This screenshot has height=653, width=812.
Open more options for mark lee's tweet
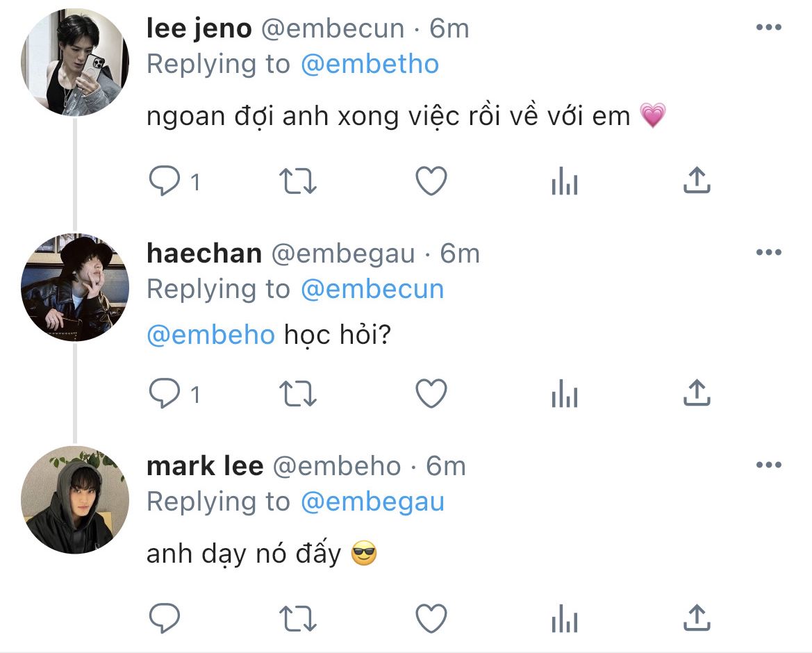click(768, 465)
